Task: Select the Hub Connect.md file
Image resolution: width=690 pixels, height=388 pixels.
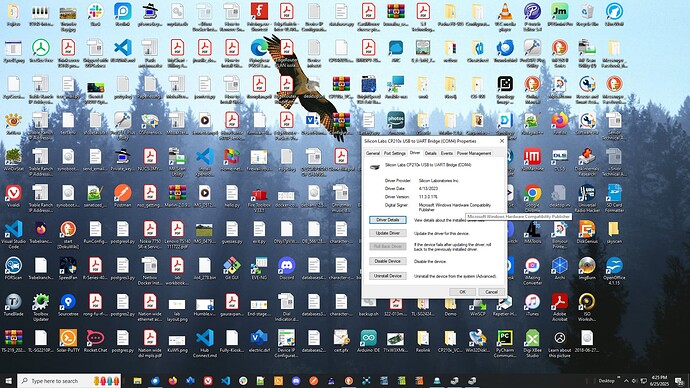Action: click(x=205, y=344)
